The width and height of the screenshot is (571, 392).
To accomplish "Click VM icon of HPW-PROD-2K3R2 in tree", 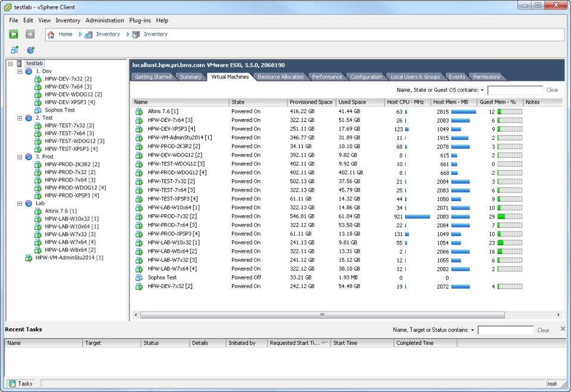I will tap(38, 165).
